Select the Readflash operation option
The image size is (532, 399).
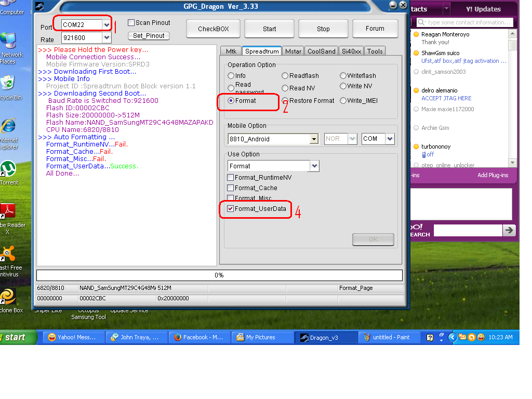[x=285, y=76]
